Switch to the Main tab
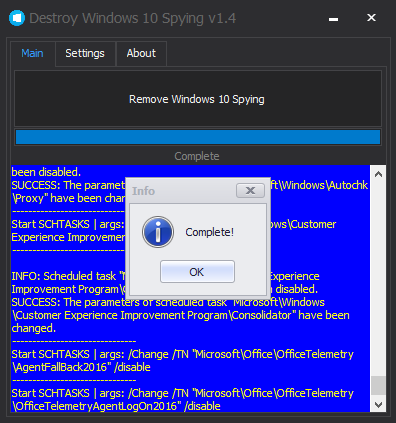The width and height of the screenshot is (396, 423). pyautogui.click(x=32, y=53)
